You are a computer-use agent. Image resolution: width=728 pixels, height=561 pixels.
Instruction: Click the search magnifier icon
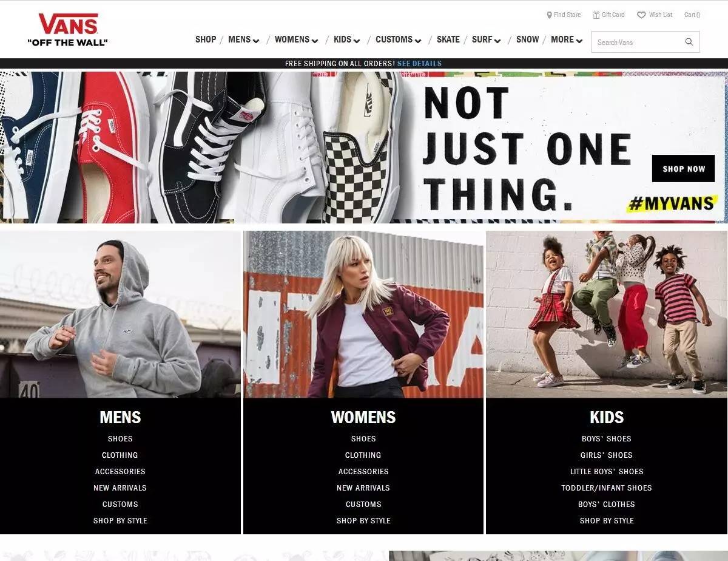click(689, 42)
